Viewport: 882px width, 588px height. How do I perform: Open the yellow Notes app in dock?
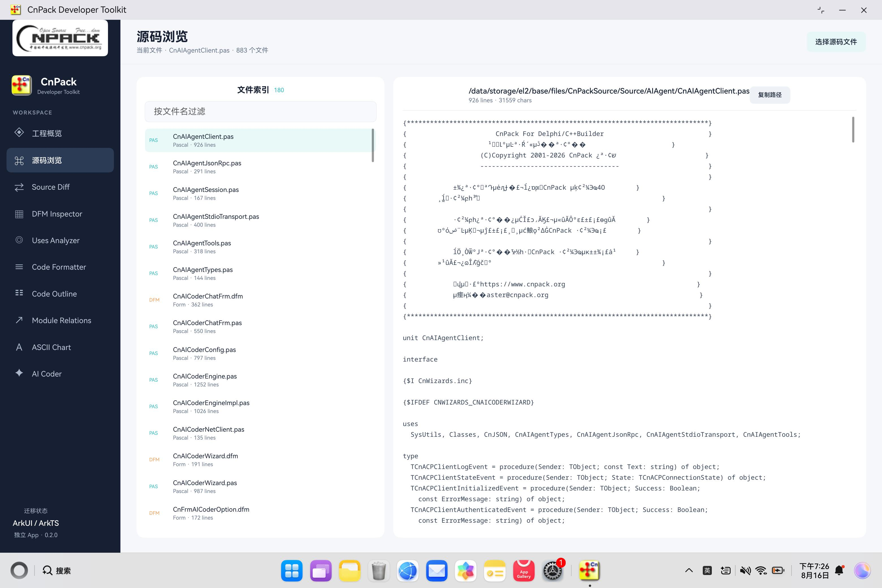point(495,571)
